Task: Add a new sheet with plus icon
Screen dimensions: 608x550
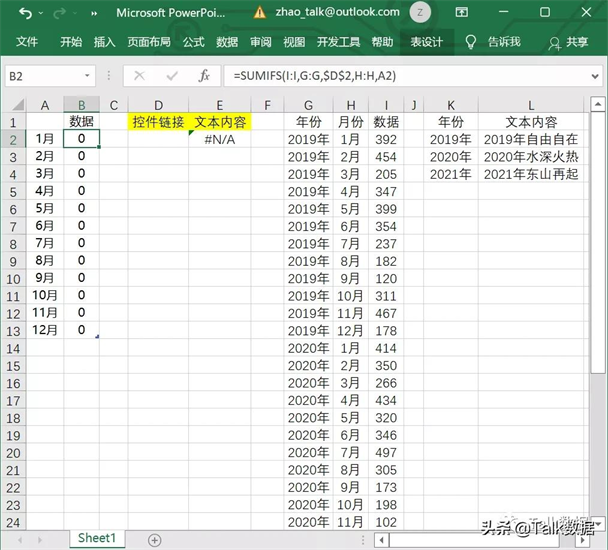Action: pyautogui.click(x=154, y=539)
